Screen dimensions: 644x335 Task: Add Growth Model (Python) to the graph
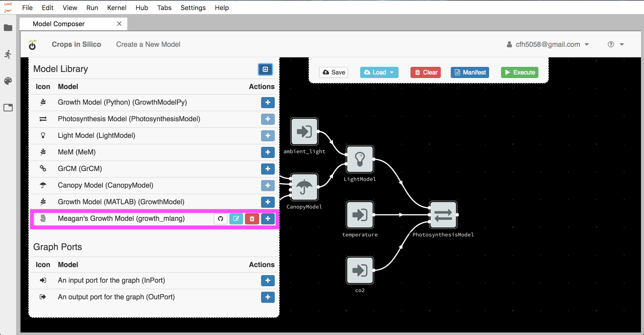point(268,102)
